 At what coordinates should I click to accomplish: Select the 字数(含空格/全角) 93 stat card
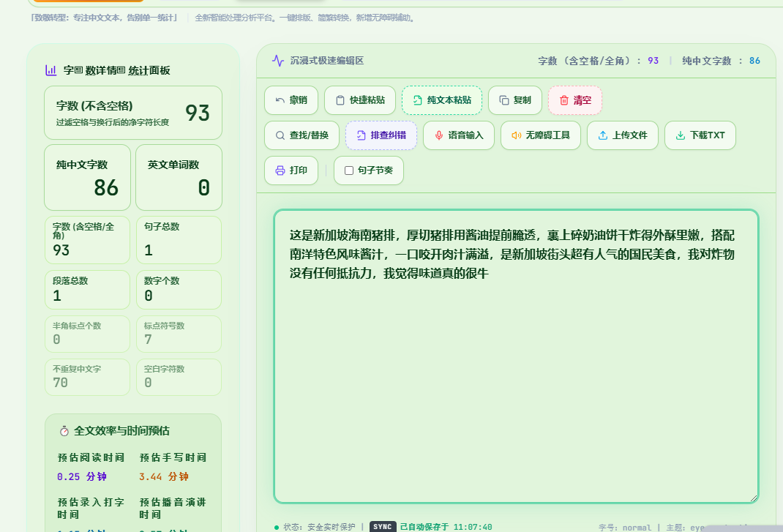click(x=87, y=240)
